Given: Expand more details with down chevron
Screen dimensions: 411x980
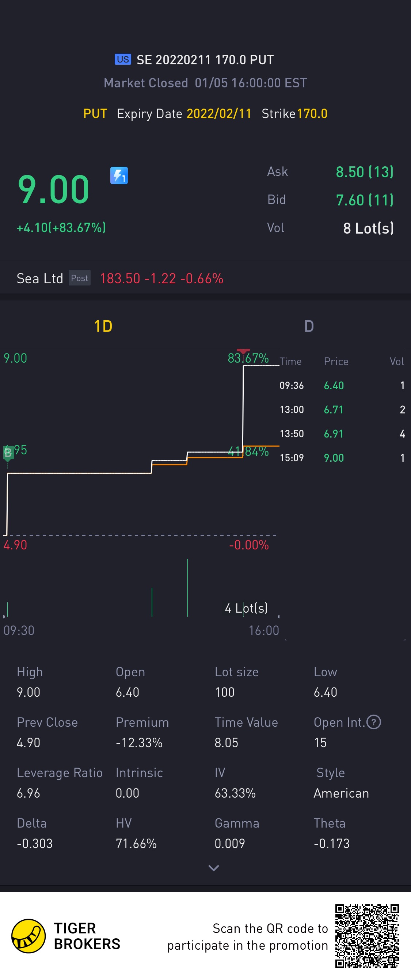Looking at the screenshot, I should tap(214, 868).
